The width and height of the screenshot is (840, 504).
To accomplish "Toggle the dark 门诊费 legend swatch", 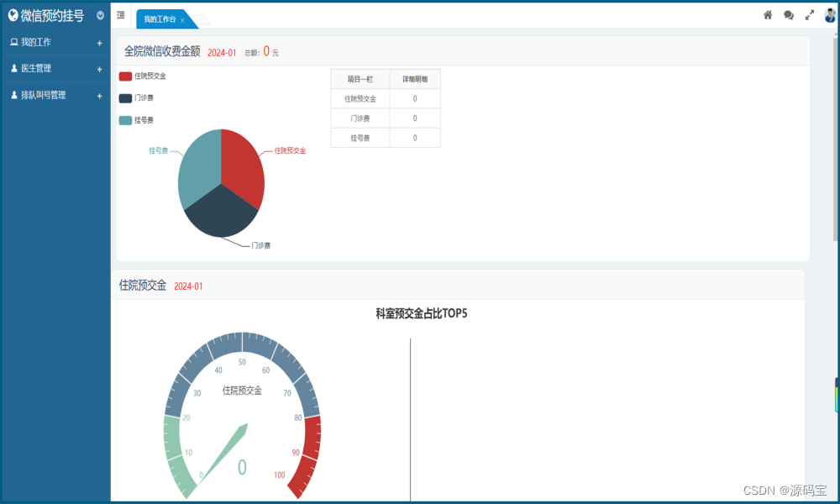I will point(125,98).
